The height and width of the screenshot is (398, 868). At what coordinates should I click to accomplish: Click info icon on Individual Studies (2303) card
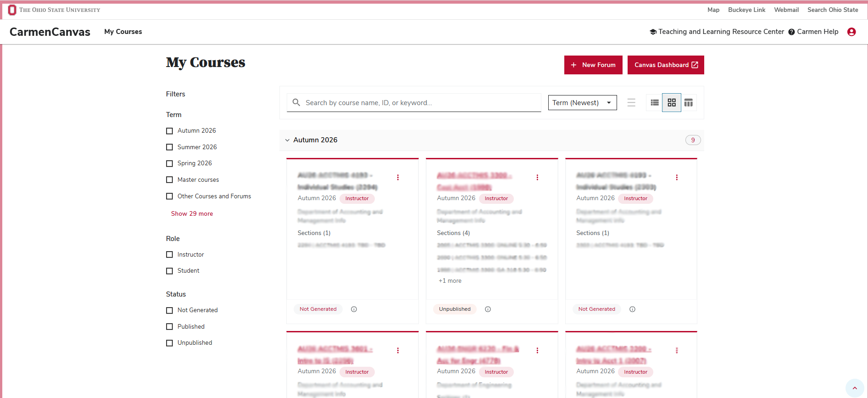point(632,309)
